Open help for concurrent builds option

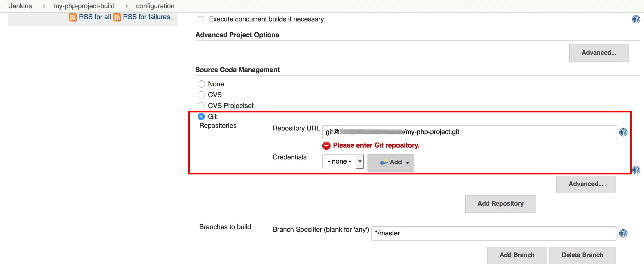pos(636,19)
